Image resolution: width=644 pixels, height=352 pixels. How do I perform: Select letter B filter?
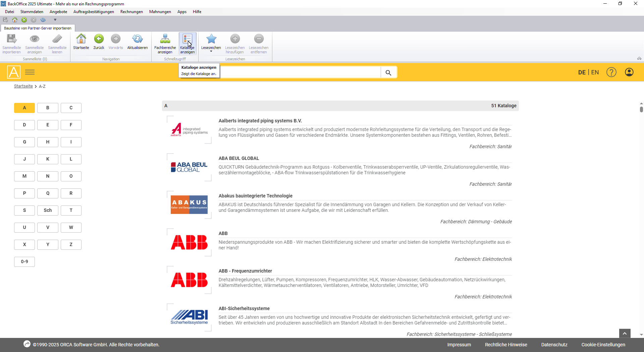click(48, 108)
